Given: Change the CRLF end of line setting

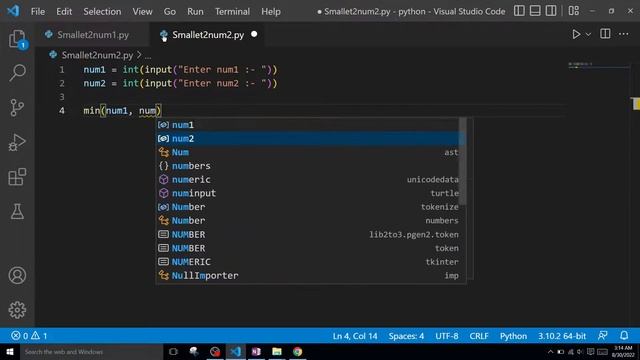Looking at the screenshot, I should click(479, 336).
